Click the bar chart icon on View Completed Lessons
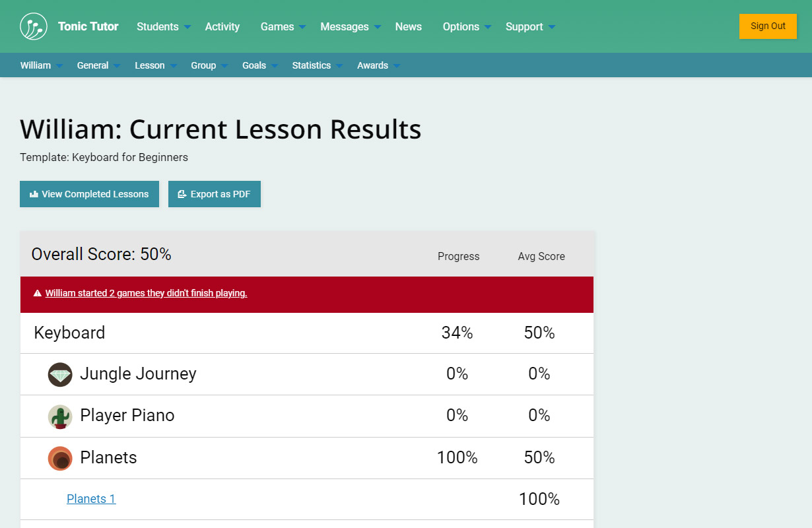The width and height of the screenshot is (812, 528). tap(34, 194)
